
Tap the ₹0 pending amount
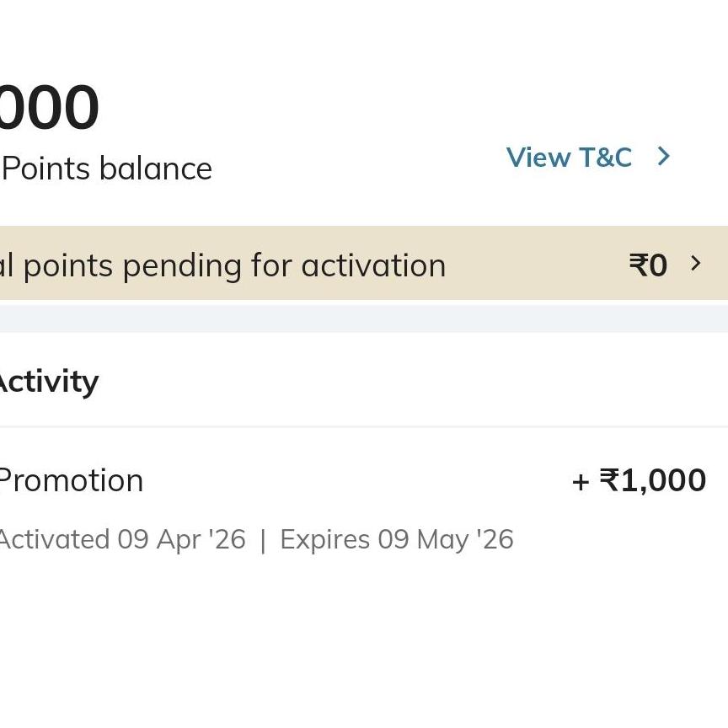648,265
